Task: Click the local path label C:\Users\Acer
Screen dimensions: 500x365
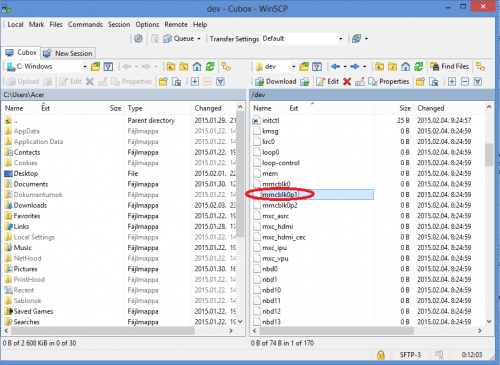Action: point(24,95)
